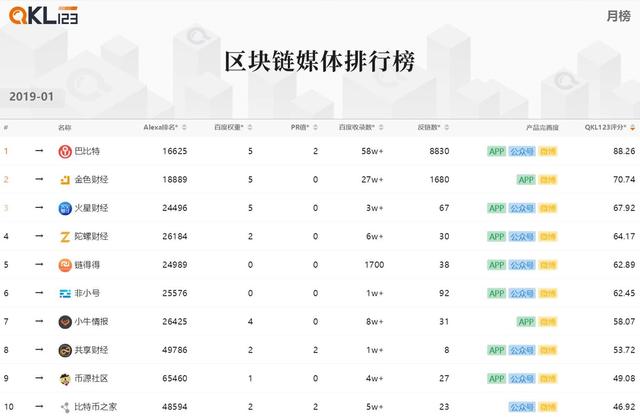The image size is (640, 420).
Task: Click the rank trend arrow in 比特币之家 row
Action: tap(39, 407)
